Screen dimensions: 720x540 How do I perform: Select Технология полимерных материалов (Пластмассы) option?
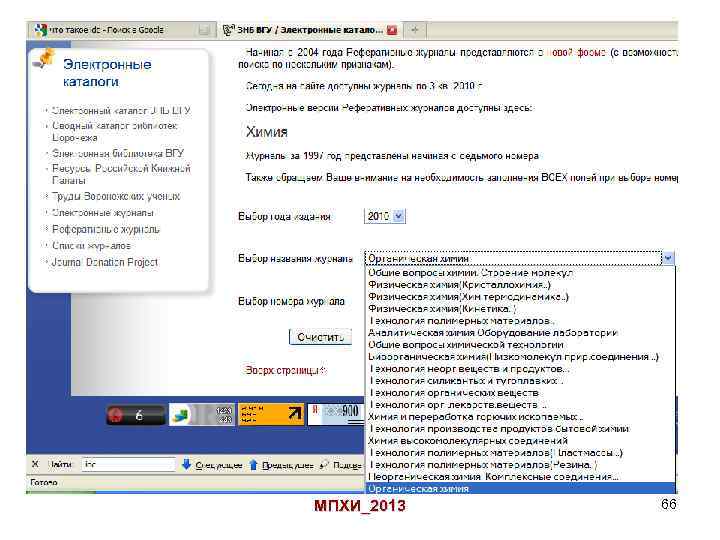click(520, 453)
